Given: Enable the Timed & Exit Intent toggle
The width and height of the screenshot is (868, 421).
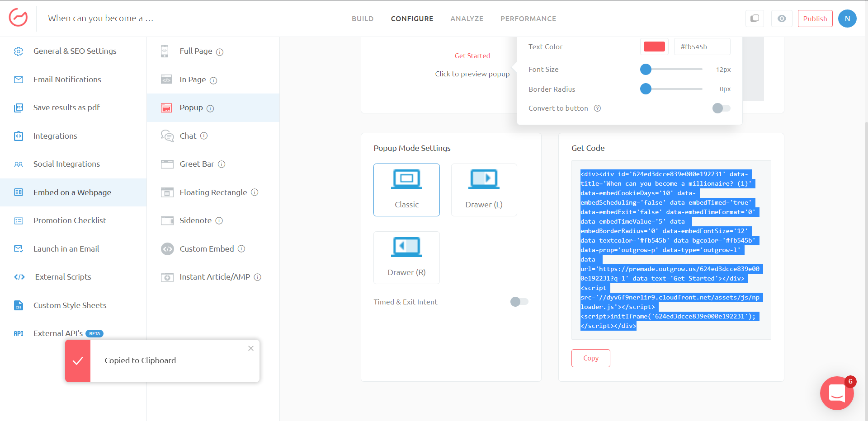Looking at the screenshot, I should coord(519,302).
